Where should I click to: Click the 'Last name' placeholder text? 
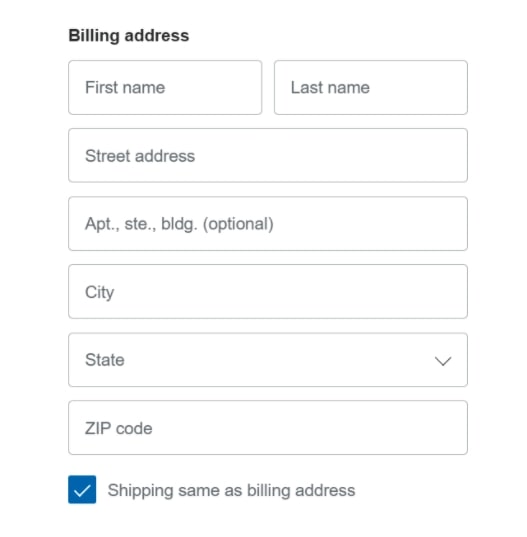point(330,87)
